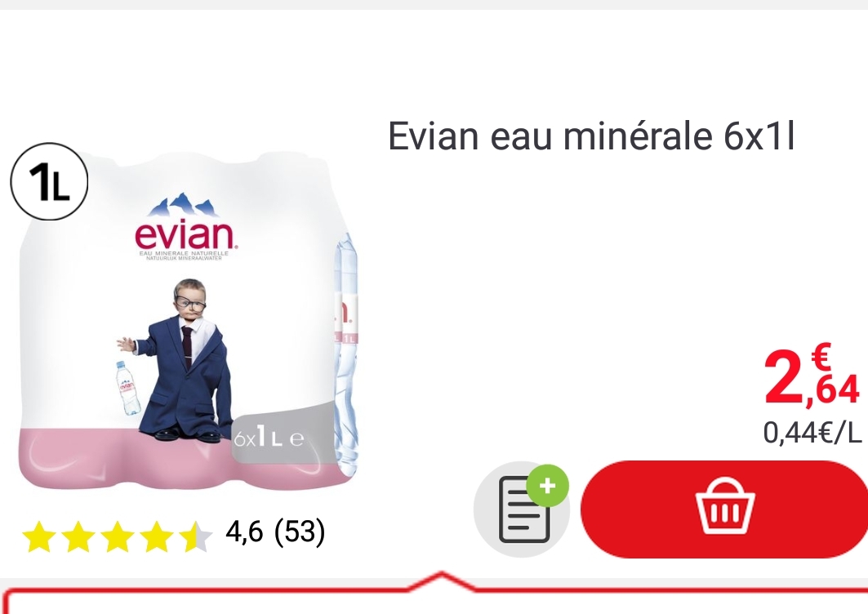Click the 0,44€/L unit price

click(x=812, y=433)
